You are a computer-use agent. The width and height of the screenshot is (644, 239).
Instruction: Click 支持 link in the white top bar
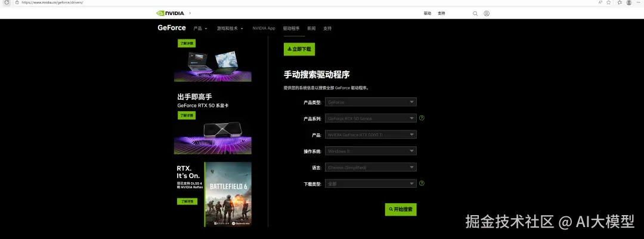[441, 14]
